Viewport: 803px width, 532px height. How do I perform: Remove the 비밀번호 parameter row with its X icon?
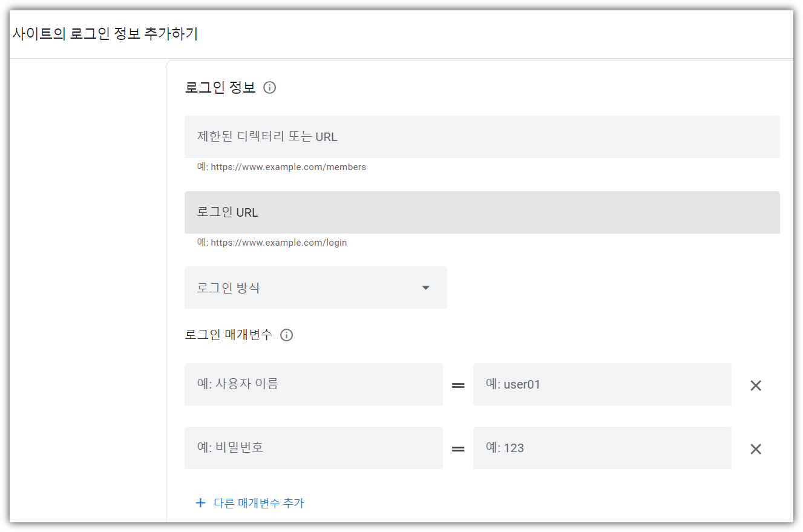[x=755, y=448]
